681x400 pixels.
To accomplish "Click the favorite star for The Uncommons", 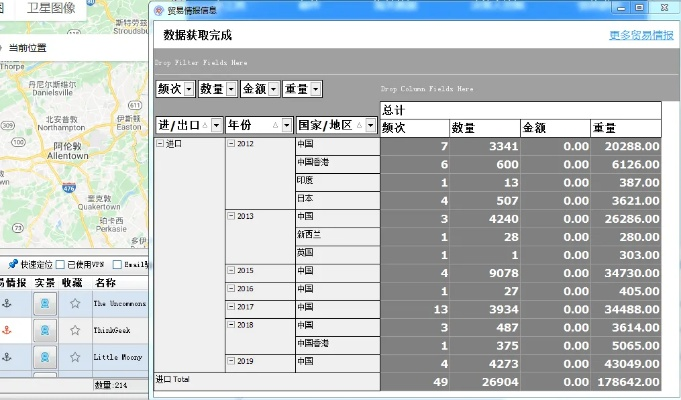I will pos(75,303).
